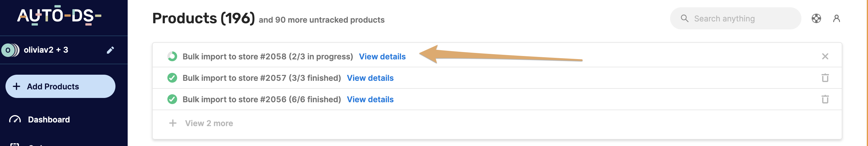Focus the Search anything field
Image resolution: width=868 pixels, height=146 pixels.
pyautogui.click(x=735, y=19)
